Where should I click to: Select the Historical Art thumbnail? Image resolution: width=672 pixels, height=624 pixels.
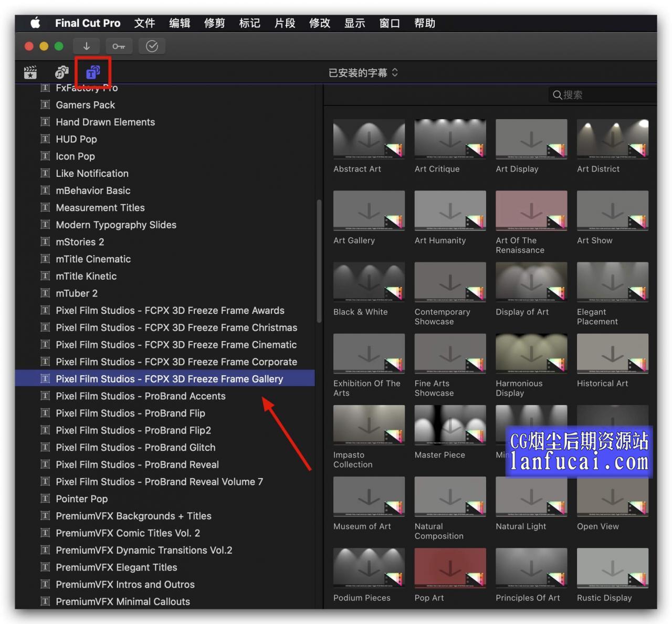point(613,353)
